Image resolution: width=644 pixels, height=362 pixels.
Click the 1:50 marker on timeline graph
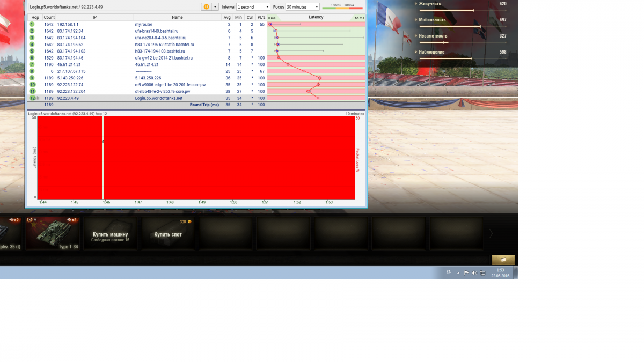233,202
